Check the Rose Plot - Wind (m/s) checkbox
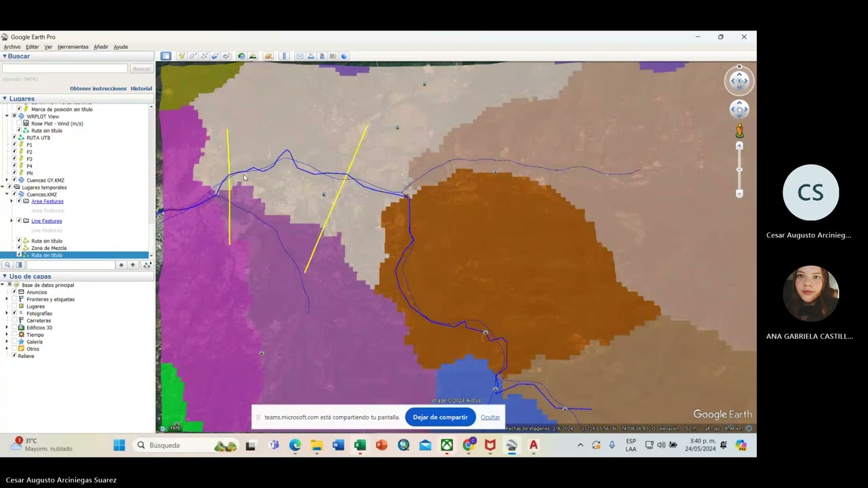The image size is (868, 488). pos(18,123)
